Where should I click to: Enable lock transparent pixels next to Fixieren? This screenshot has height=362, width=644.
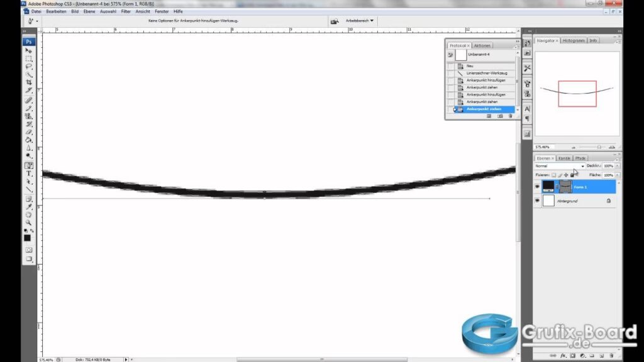(x=554, y=175)
